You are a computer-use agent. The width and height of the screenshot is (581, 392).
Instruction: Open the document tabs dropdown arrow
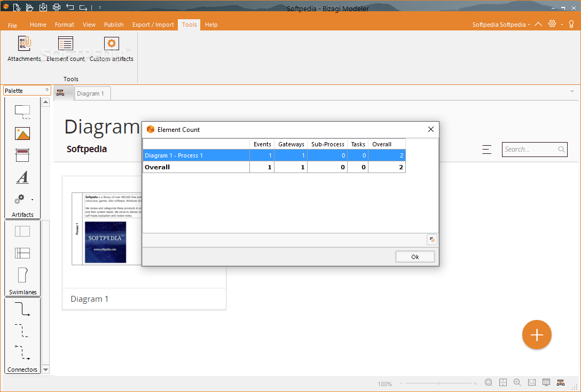click(572, 91)
